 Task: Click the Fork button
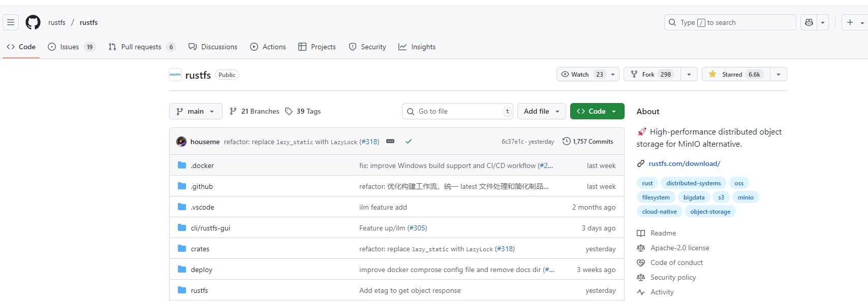(653, 74)
